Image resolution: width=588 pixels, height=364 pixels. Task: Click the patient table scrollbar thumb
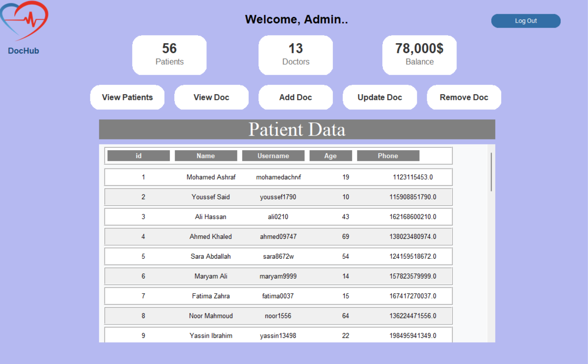tap(491, 172)
